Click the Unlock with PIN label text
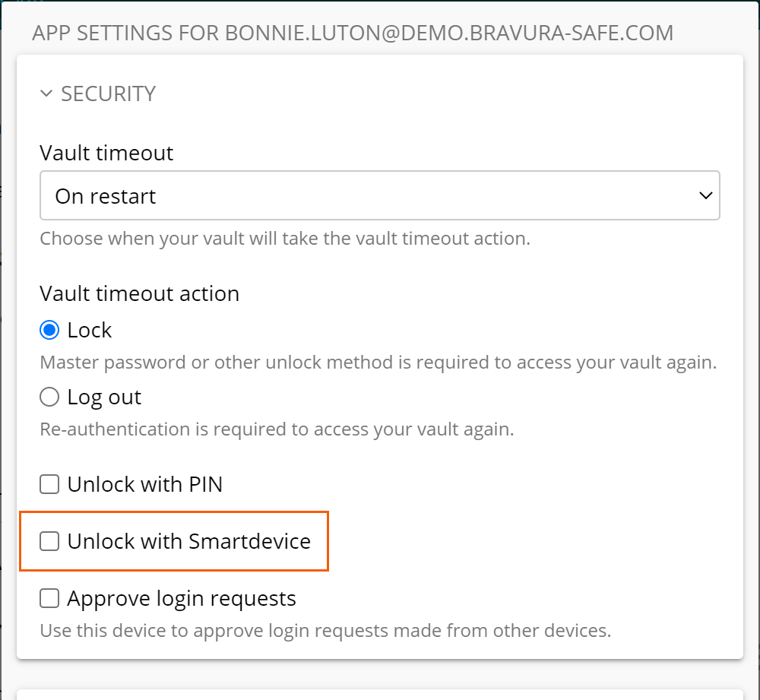Screen dimensions: 760x700 tap(144, 483)
